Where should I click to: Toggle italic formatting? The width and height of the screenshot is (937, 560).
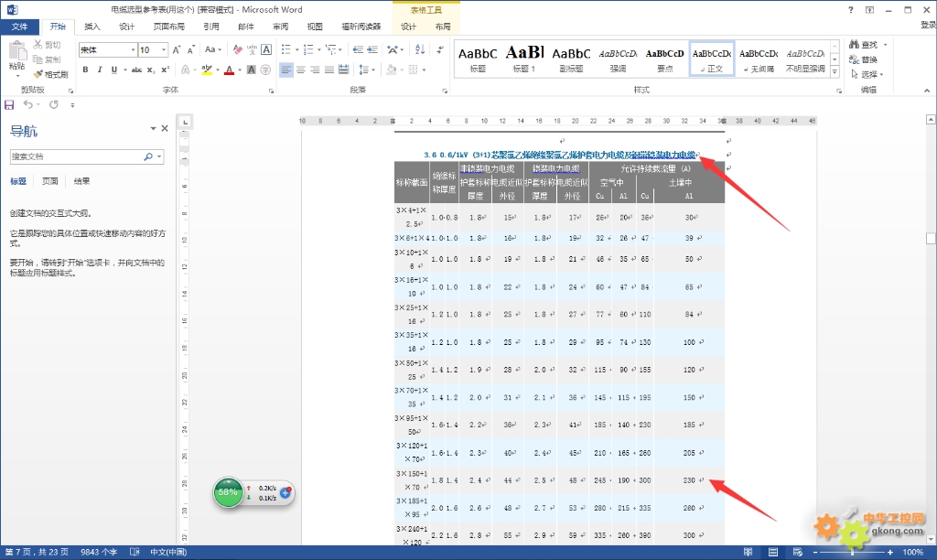pos(100,70)
